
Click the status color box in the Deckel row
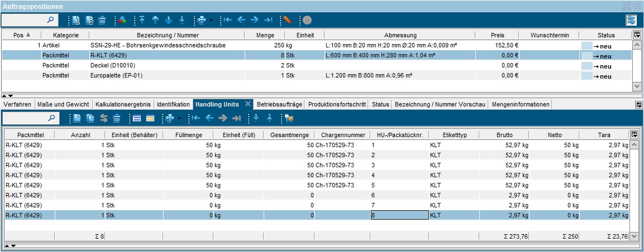(x=586, y=66)
